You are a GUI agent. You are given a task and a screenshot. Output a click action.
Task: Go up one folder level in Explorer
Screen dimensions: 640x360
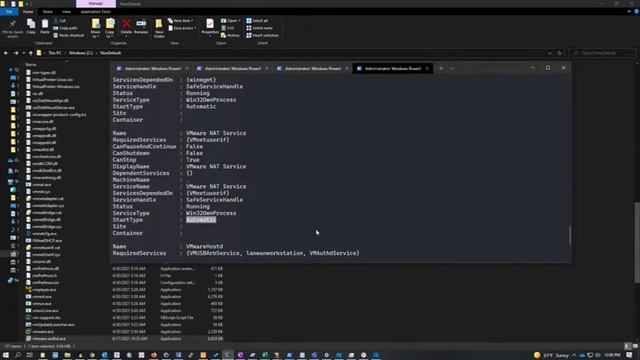31,53
